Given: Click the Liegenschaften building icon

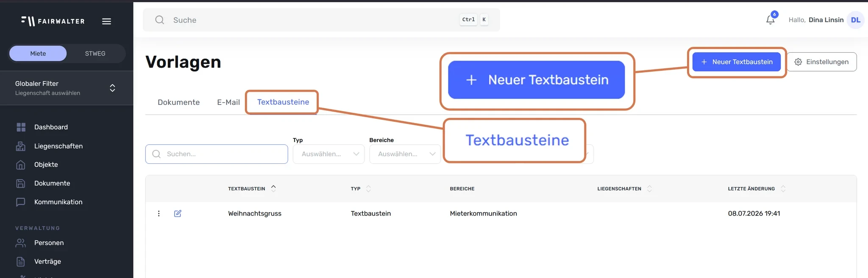Looking at the screenshot, I should (21, 146).
